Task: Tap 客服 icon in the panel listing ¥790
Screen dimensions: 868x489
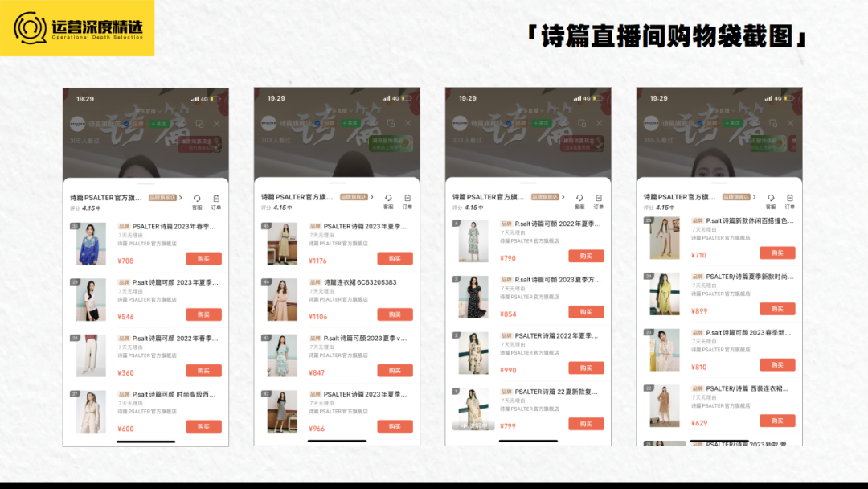Action: pos(579,199)
